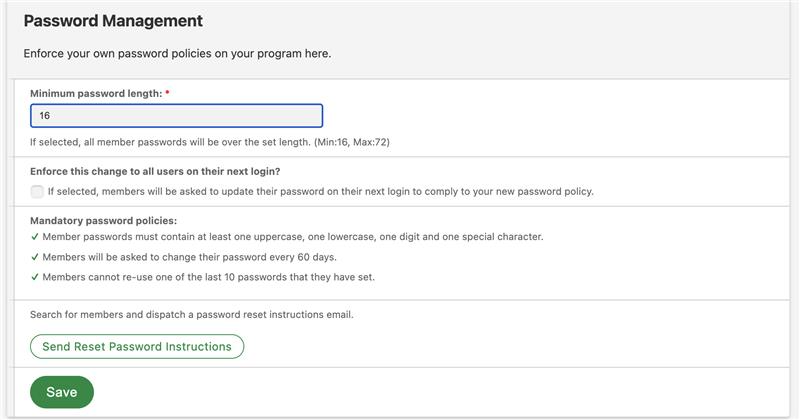Click the checkmark icon beside password re-use policy
Viewport: 800px width, 420px height.
[35, 277]
